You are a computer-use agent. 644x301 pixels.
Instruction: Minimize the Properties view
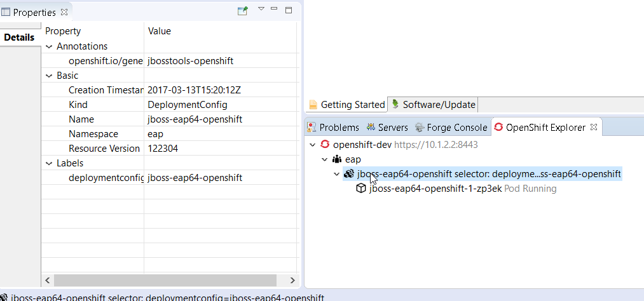(275, 10)
